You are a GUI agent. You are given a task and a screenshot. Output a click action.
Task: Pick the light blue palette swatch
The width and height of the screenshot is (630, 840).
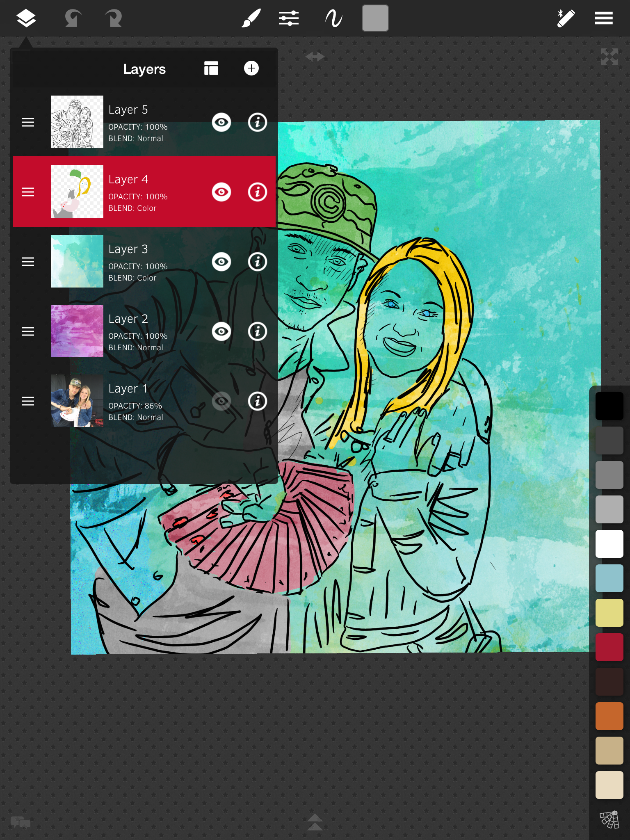point(609,578)
